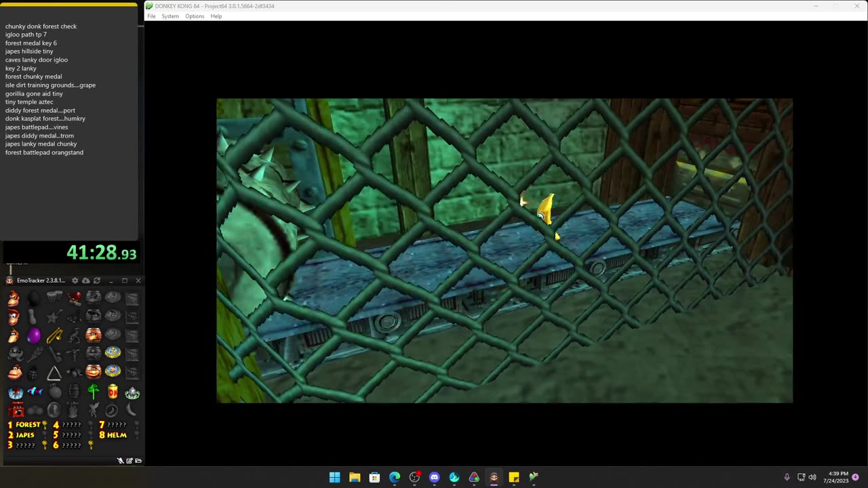Open Sticky Notes from taskbar

pyautogui.click(x=514, y=477)
